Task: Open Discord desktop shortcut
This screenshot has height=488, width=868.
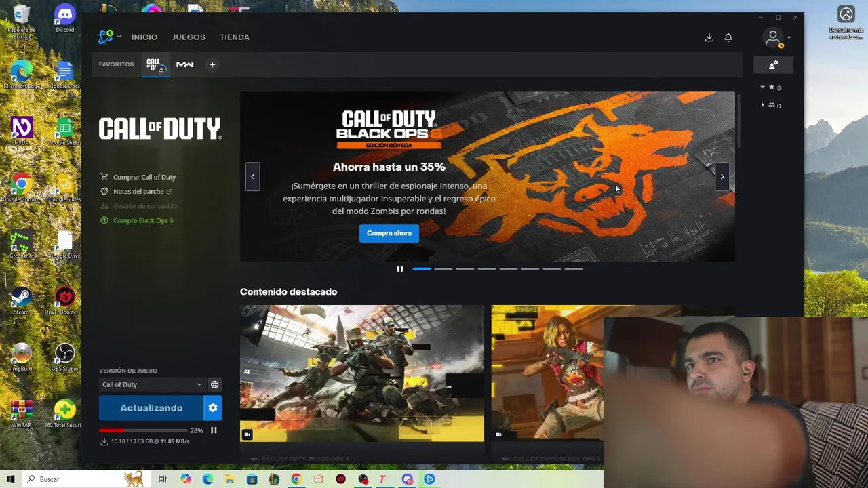Action: [x=65, y=18]
